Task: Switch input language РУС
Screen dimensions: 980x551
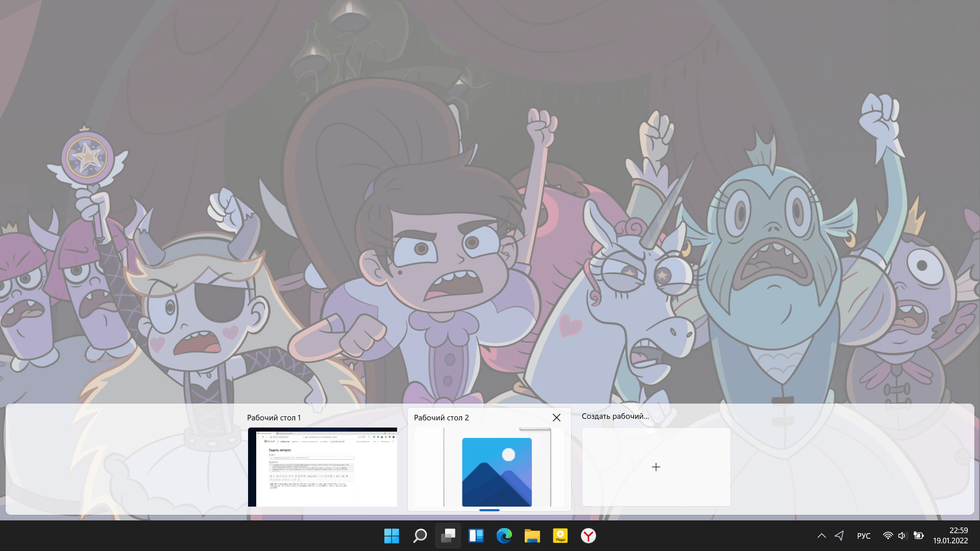Action: click(x=864, y=536)
